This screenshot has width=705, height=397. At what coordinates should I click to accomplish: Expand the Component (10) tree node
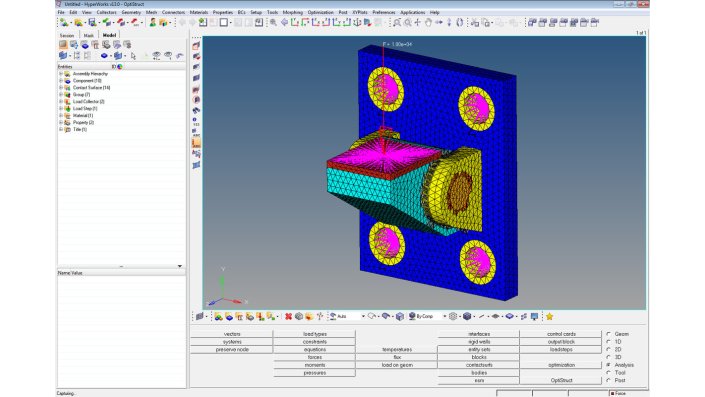(x=61, y=80)
